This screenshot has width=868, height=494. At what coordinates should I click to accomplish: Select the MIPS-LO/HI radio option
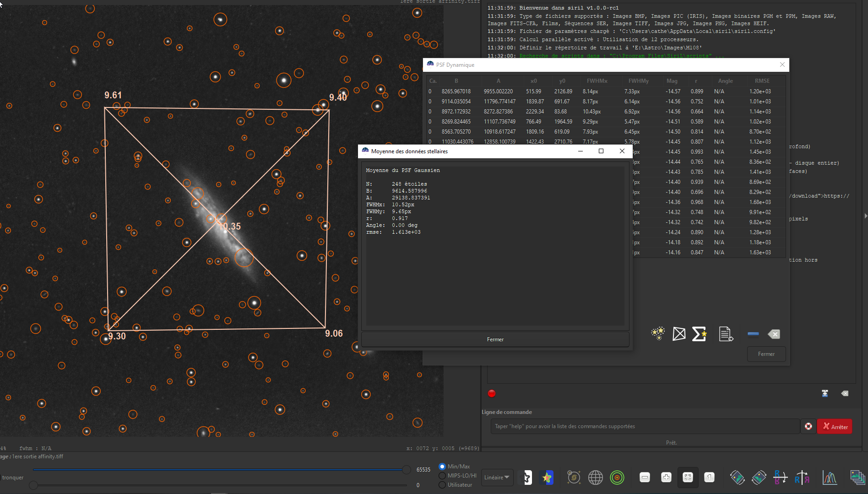[x=442, y=476]
